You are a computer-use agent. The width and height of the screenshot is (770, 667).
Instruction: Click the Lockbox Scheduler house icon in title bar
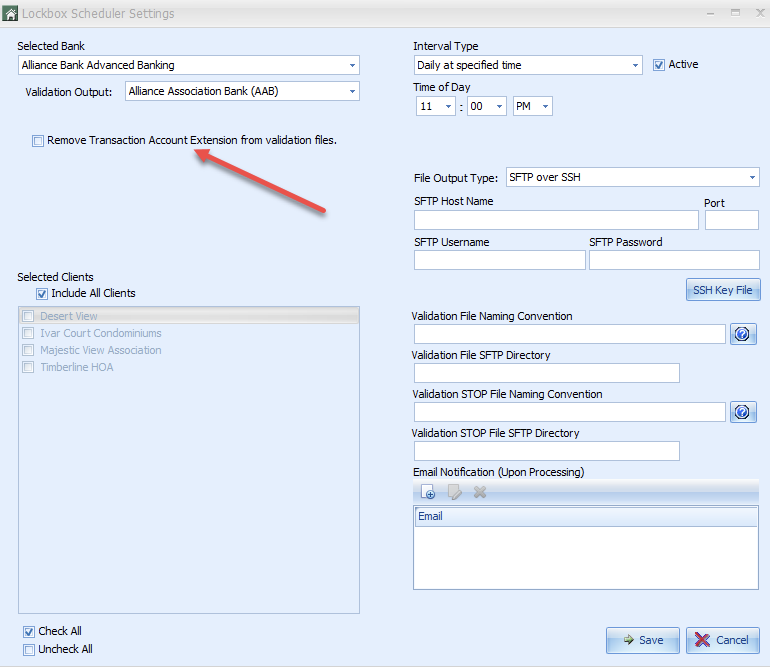tap(11, 13)
